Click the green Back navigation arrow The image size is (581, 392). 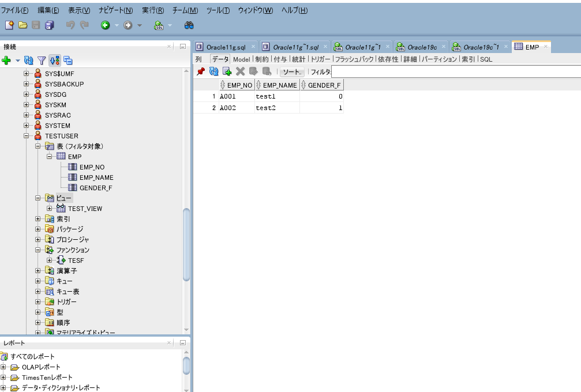click(x=105, y=25)
